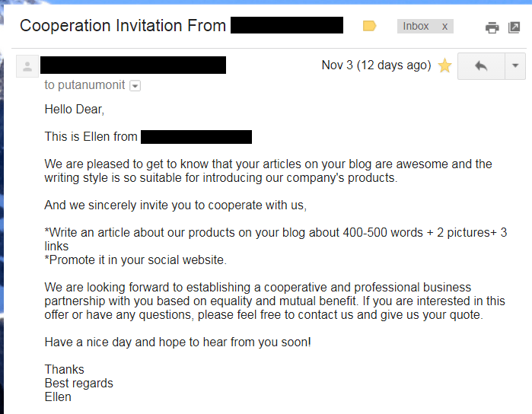This screenshot has height=414, width=532.
Task: Click the 'Hello Dear,' greeting line
Action: [x=74, y=109]
